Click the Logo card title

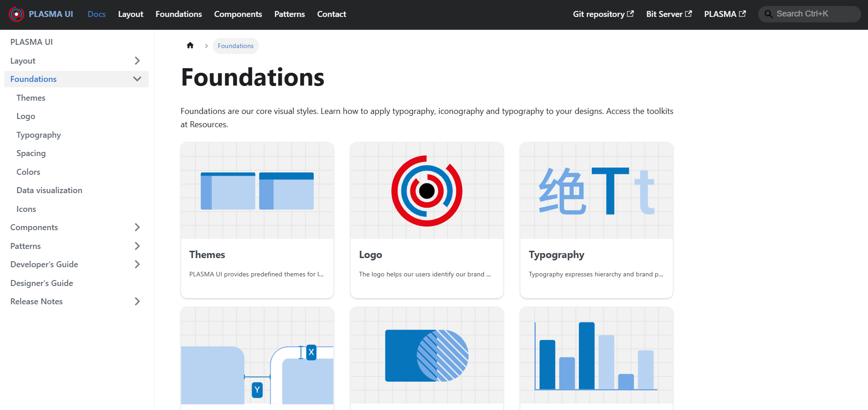[370, 255]
